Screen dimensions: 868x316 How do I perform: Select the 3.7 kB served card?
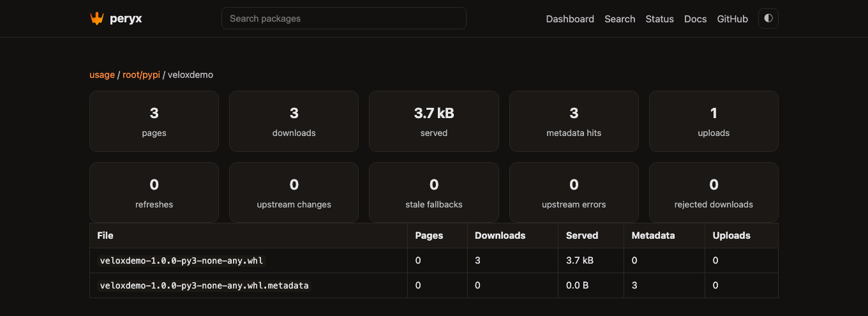click(434, 121)
